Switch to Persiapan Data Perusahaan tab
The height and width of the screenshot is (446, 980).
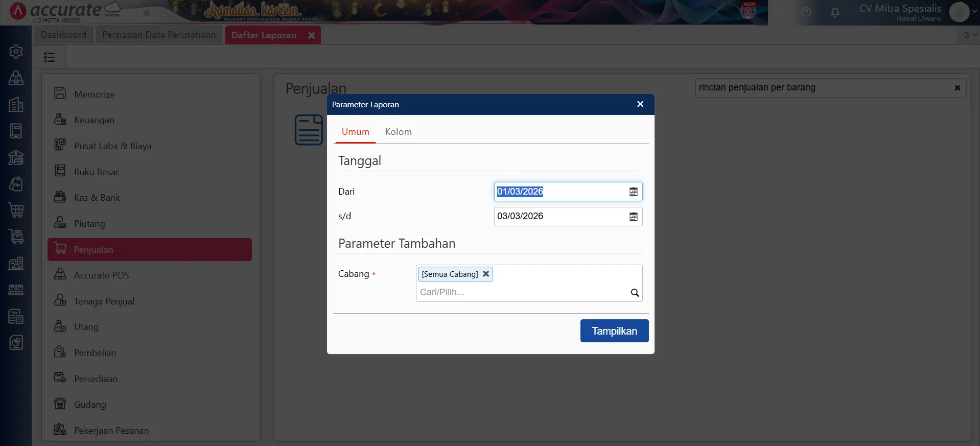[x=159, y=35]
